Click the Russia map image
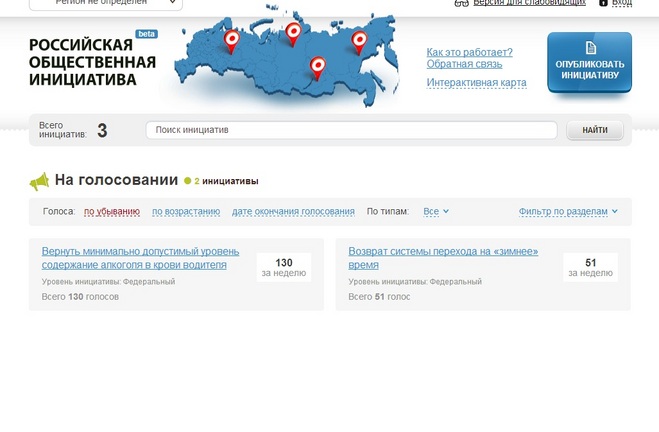 tap(287, 57)
